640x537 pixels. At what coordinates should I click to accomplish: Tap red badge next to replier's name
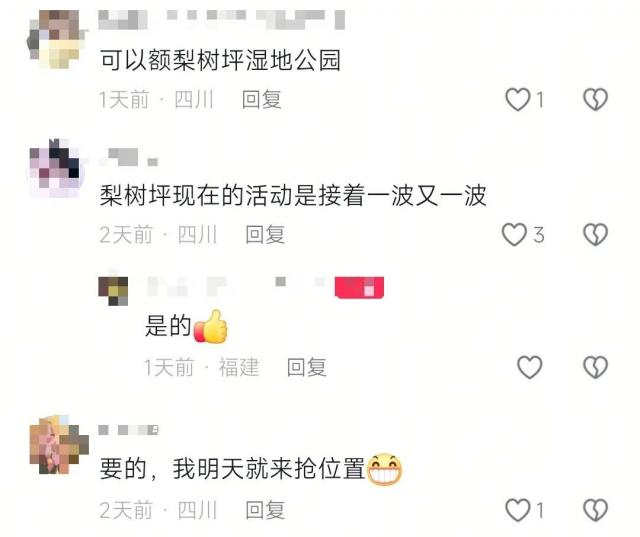(359, 288)
